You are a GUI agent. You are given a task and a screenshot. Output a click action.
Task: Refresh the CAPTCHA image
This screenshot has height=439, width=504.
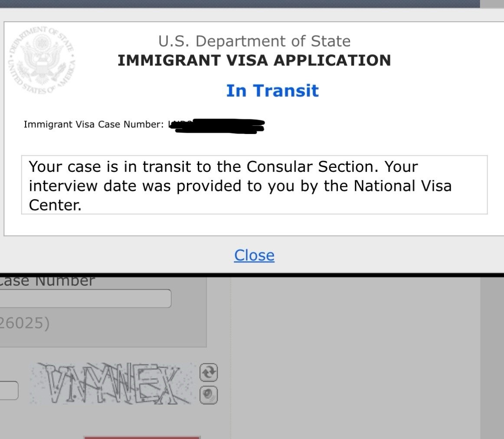209,373
